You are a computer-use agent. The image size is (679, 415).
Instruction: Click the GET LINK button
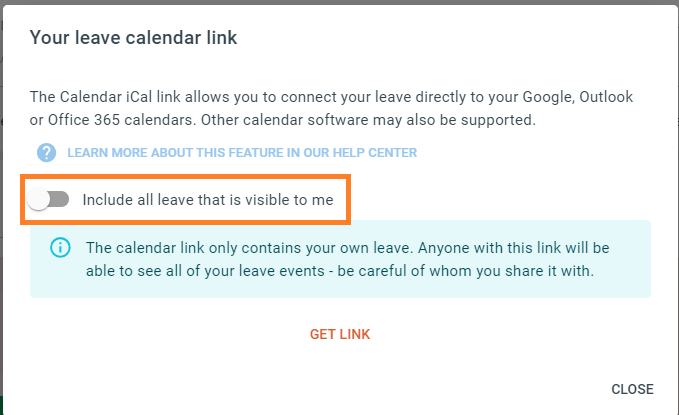[x=340, y=334]
